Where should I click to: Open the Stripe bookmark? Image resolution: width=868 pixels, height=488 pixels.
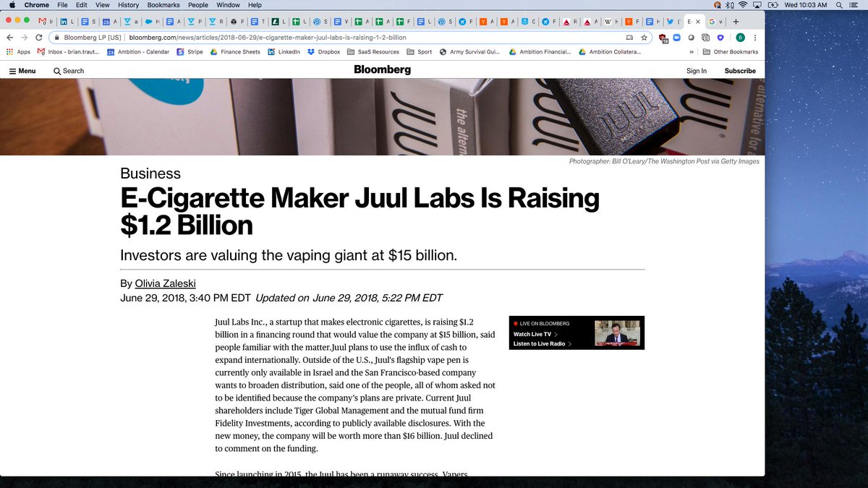click(x=190, y=52)
